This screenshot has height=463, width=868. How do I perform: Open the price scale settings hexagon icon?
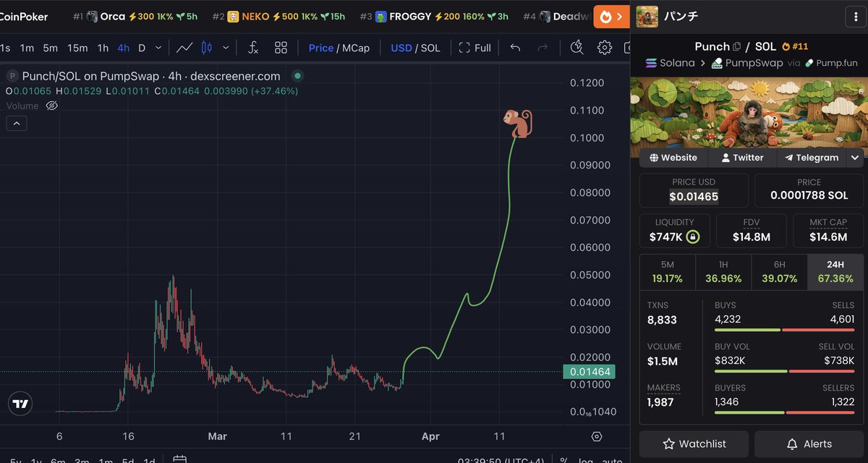pos(597,436)
